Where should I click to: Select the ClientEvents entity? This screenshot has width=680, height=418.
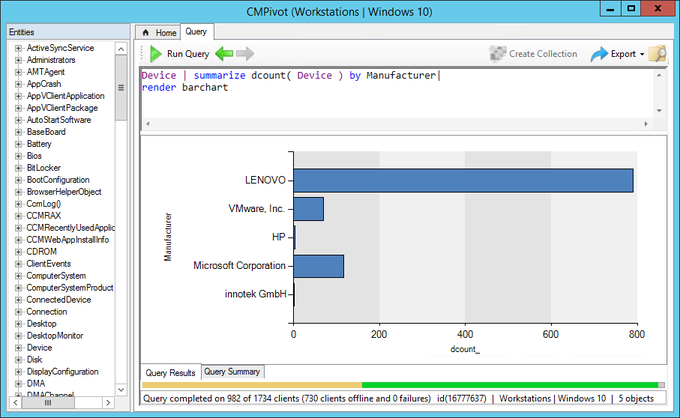49,264
